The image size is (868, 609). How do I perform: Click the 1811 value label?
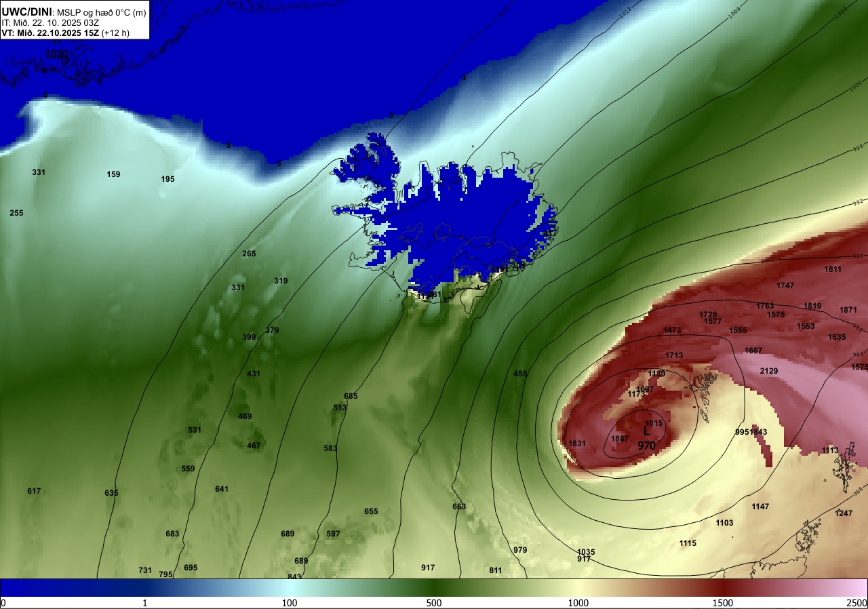coord(833,269)
